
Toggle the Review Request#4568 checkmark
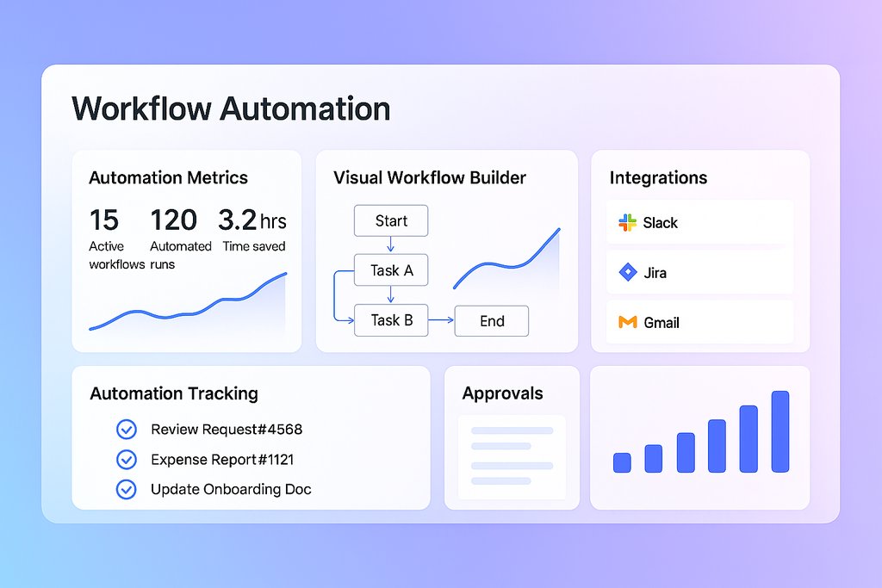[126, 430]
